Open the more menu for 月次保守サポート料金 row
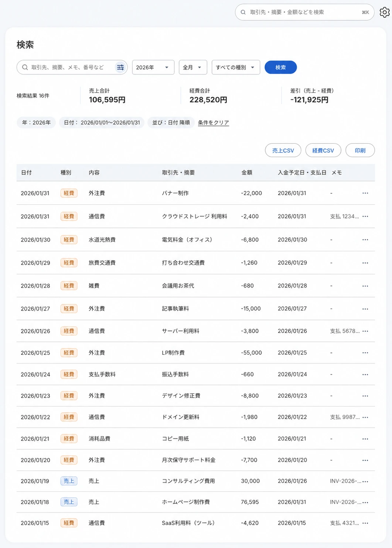The height and width of the screenshot is (548, 392). coord(365,460)
